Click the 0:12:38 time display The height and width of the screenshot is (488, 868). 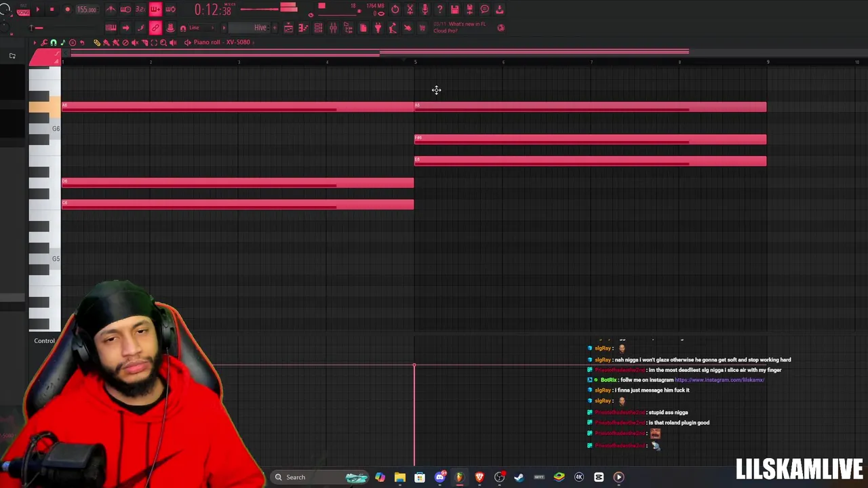(212, 9)
